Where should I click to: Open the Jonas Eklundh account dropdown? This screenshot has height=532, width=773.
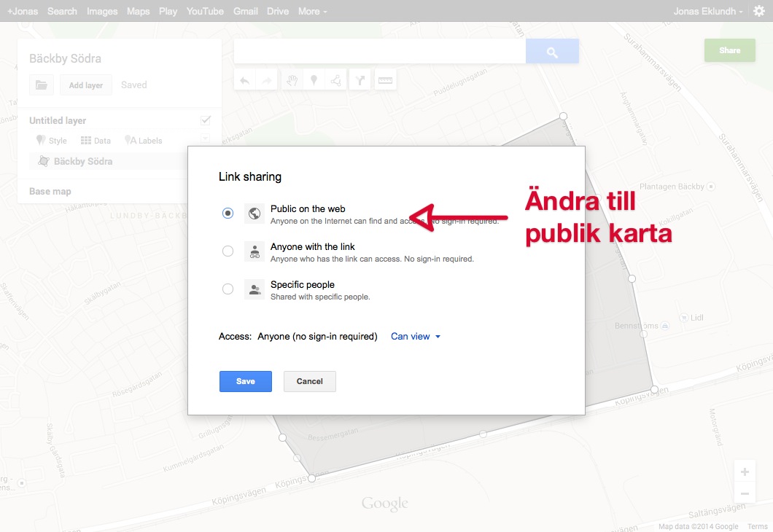[708, 11]
